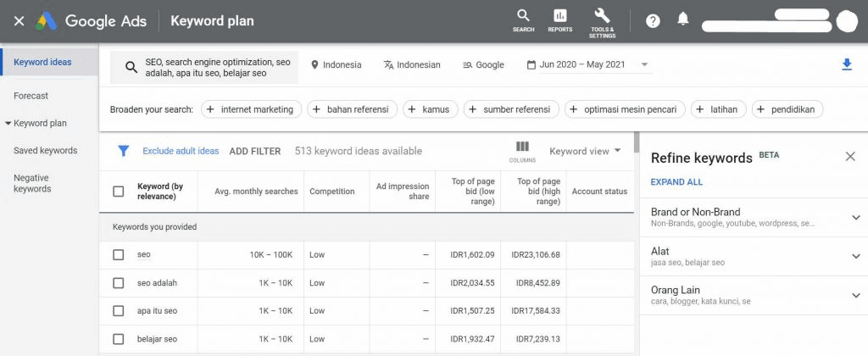Select the 'seo adalah' row checkbox
This screenshot has width=868, height=356.
pyautogui.click(x=119, y=282)
